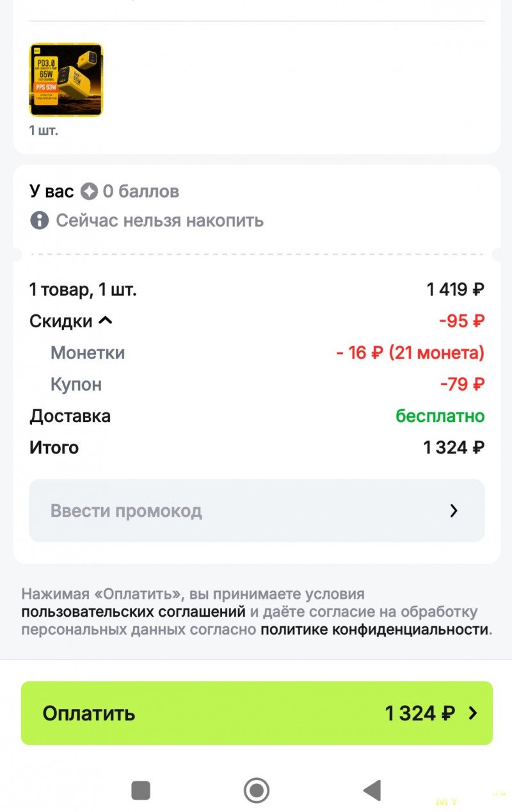512x812 pixels.
Task: Tap the green "бесплатно" delivery value
Action: (x=440, y=416)
